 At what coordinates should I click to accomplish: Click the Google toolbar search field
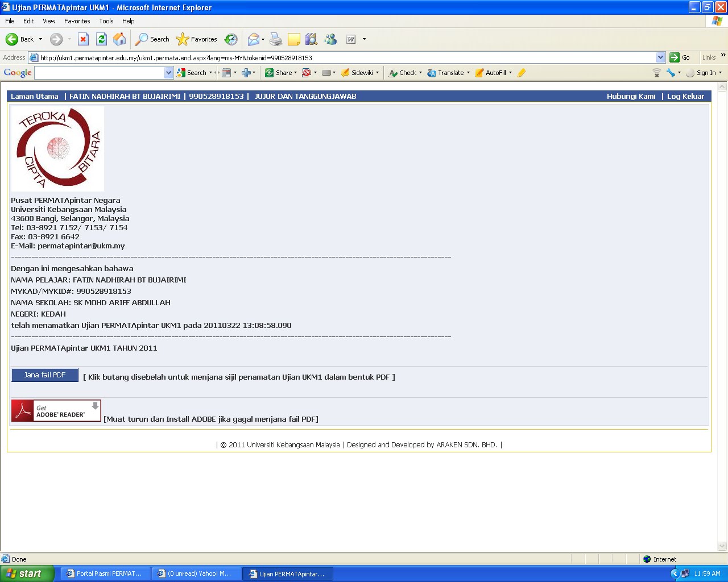(100, 73)
